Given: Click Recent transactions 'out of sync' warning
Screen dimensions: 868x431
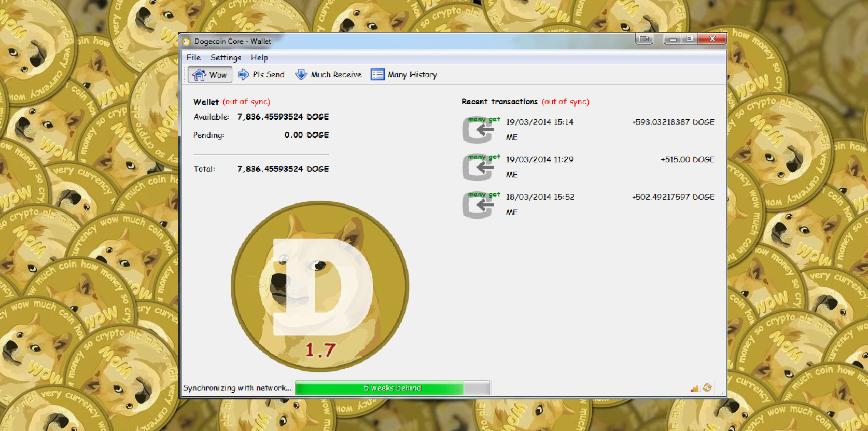Looking at the screenshot, I should pos(566,102).
